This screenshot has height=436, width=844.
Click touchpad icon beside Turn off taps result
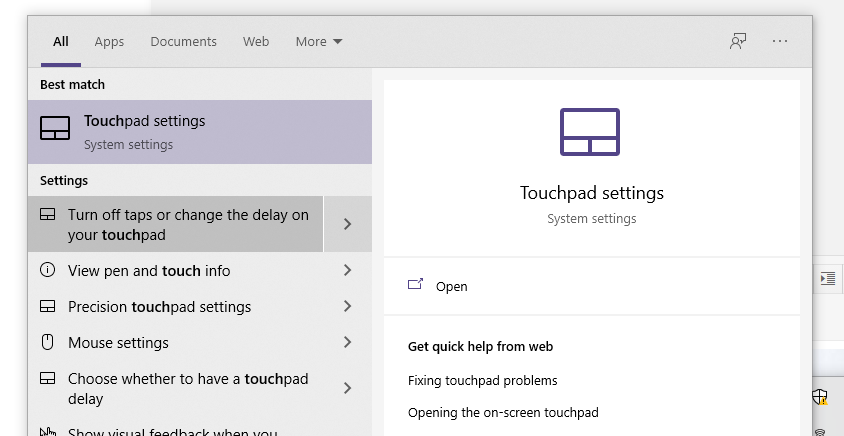click(47, 215)
